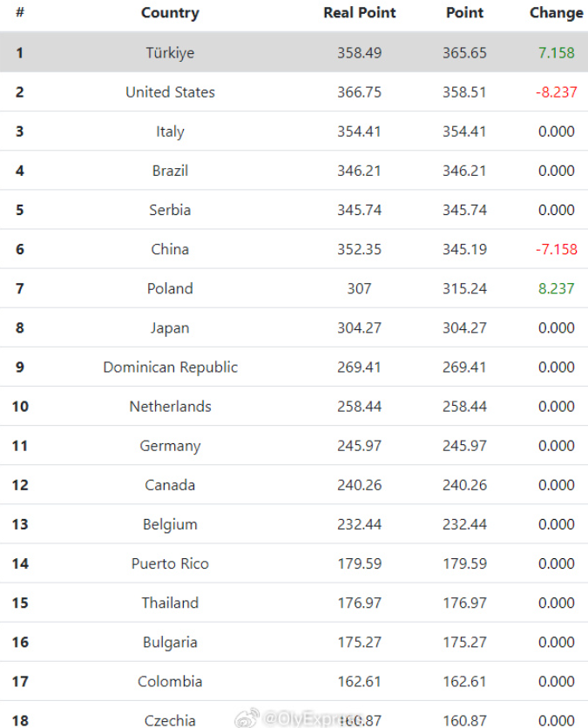Click the Weibo watermark logo icon

coord(251,718)
